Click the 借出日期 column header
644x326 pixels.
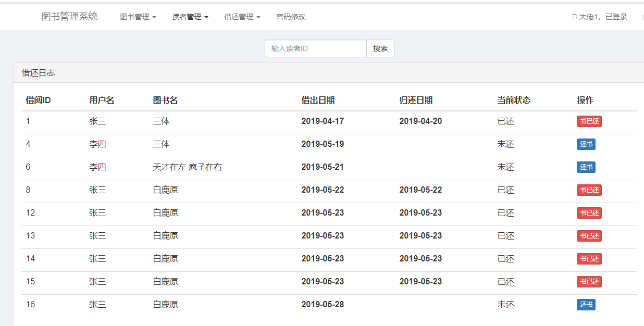point(318,101)
